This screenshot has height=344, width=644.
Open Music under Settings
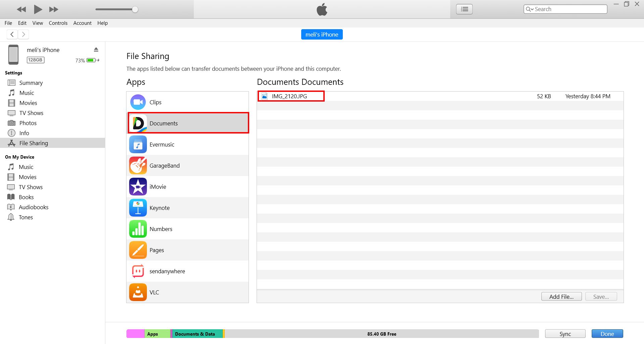[x=26, y=93]
